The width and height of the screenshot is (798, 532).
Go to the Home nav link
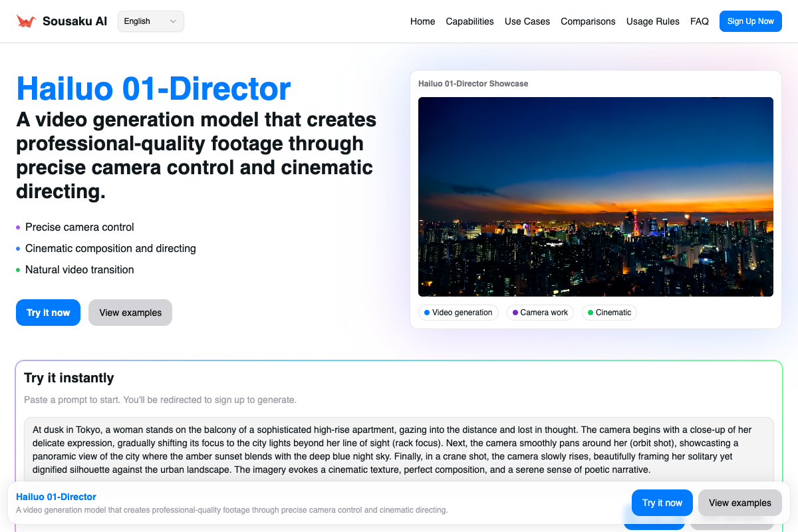point(422,21)
